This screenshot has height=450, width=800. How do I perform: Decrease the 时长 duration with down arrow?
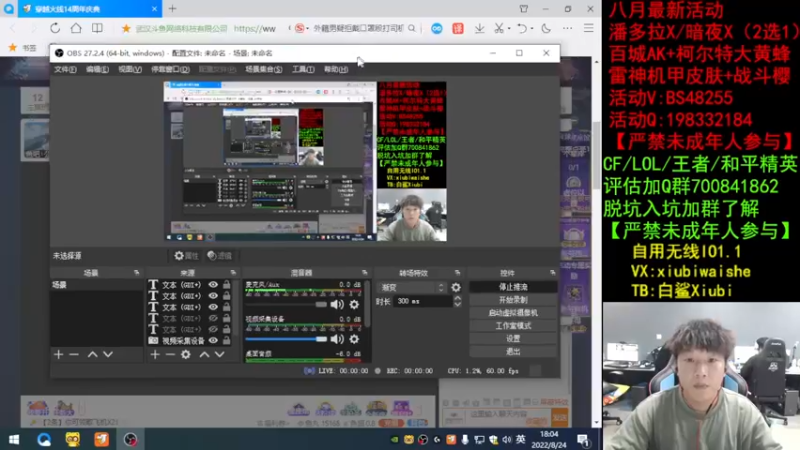(x=458, y=305)
